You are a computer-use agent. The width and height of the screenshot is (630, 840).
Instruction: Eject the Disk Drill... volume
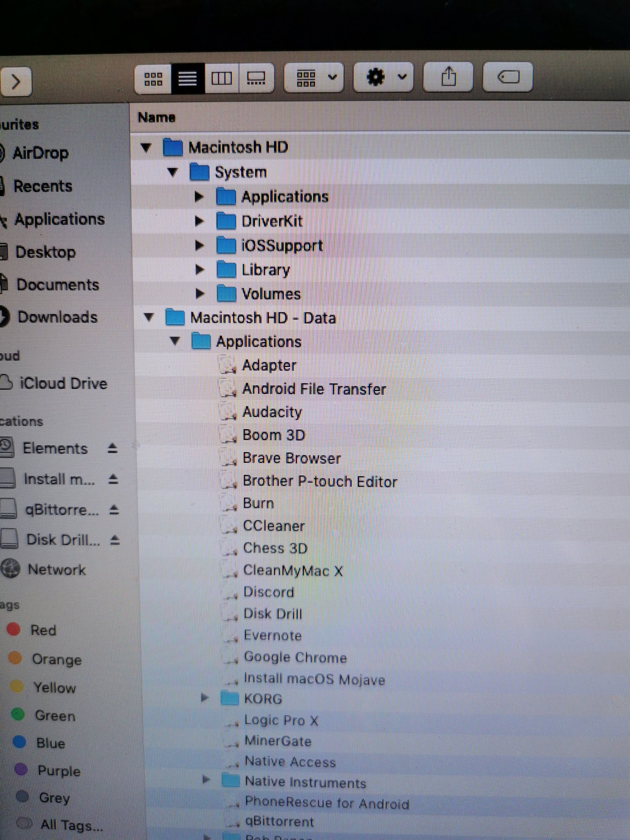coord(115,540)
